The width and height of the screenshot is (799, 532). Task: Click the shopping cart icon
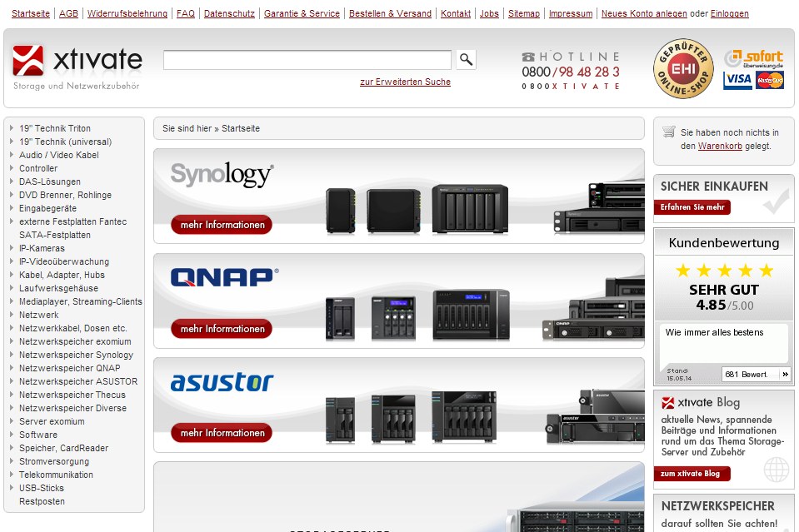coord(668,132)
